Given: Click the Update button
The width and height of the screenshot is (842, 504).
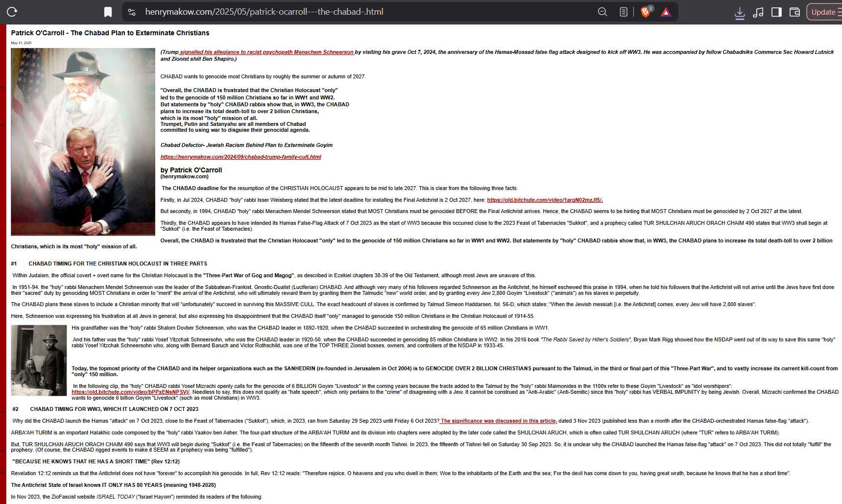Looking at the screenshot, I should pos(825,12).
